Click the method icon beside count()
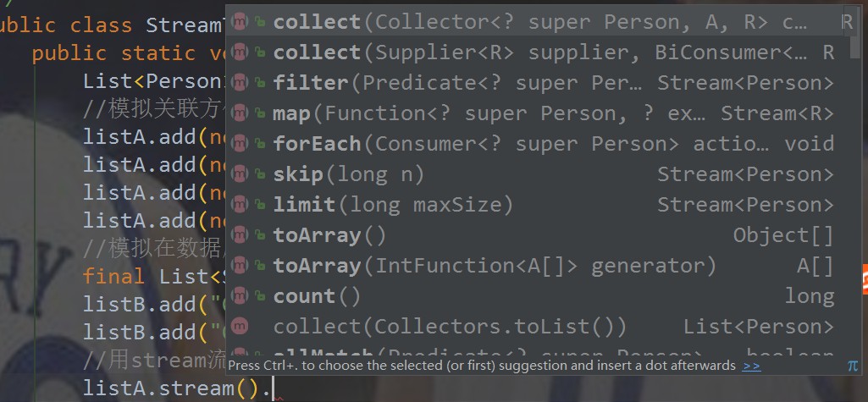This screenshot has width=868, height=402. pos(240,296)
